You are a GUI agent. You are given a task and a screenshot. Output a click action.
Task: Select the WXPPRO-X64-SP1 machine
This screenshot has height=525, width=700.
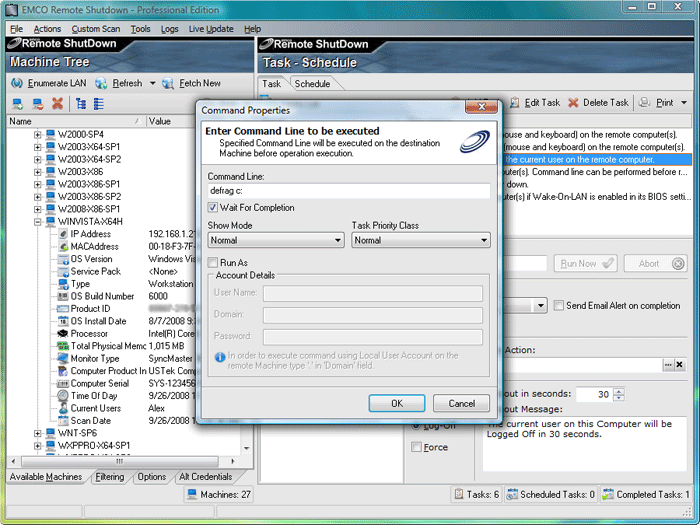click(x=94, y=446)
